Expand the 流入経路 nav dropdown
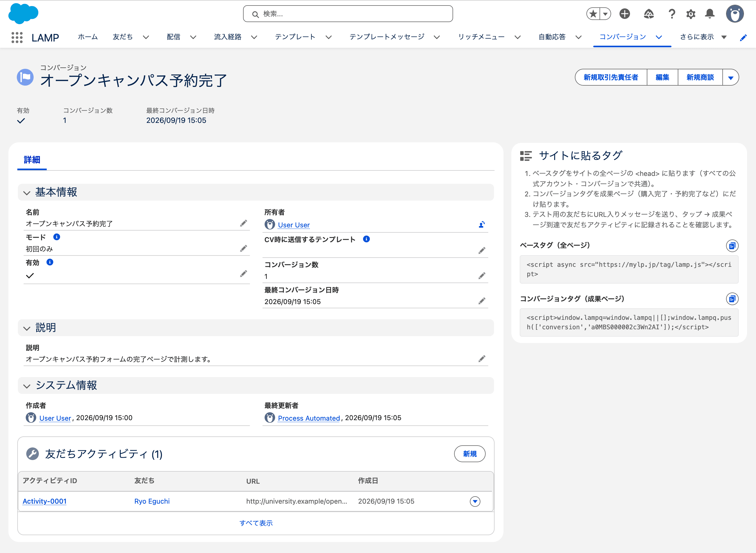The width and height of the screenshot is (756, 553). [x=254, y=37]
